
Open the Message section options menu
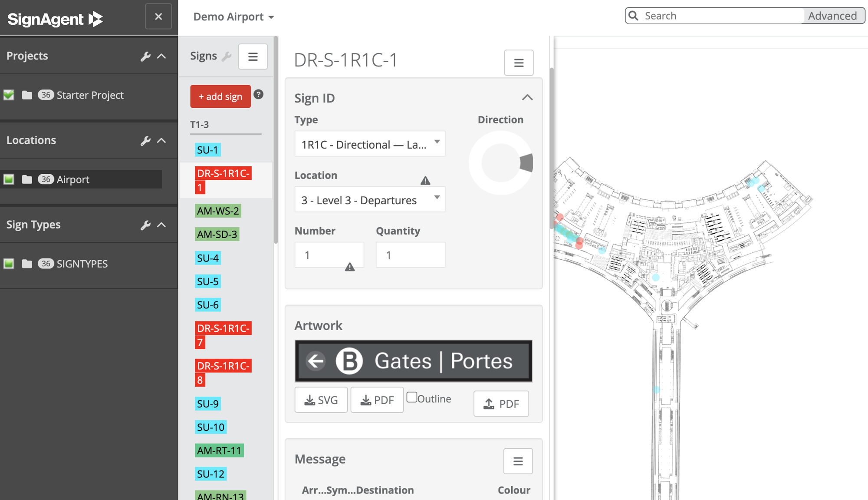pos(518,461)
